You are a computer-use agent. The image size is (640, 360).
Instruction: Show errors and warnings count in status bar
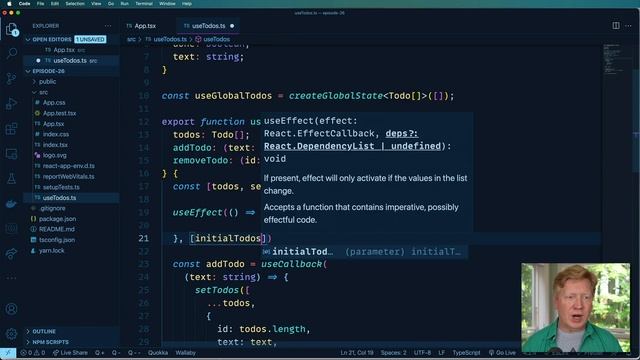(x=33, y=353)
